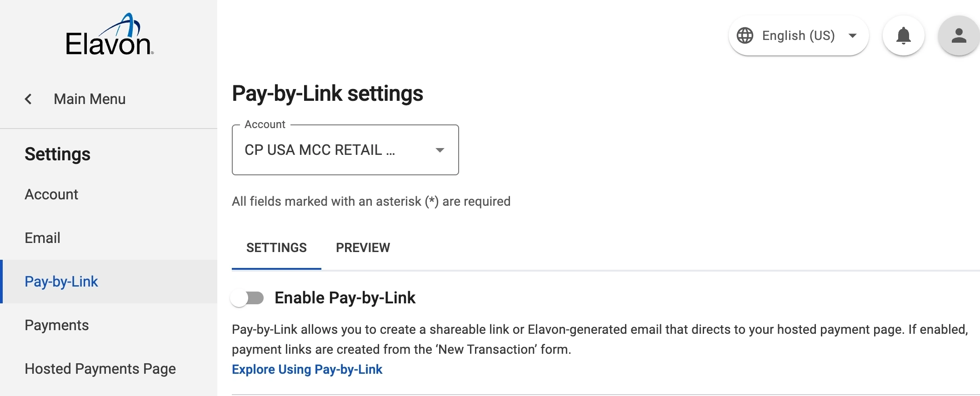Image resolution: width=980 pixels, height=396 pixels.
Task: Open the notifications bell
Action: tap(903, 35)
